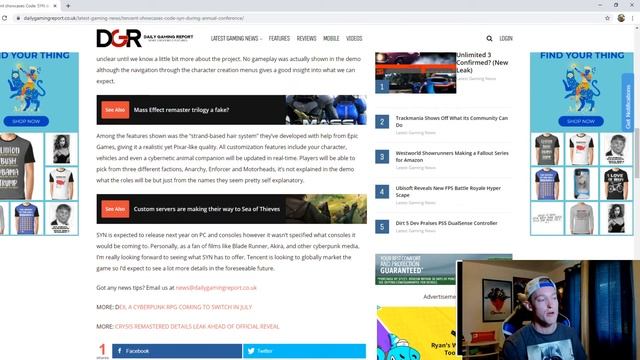Click the DGR Daily Gaming Report logo
This screenshot has height=360, width=640.
144,38
